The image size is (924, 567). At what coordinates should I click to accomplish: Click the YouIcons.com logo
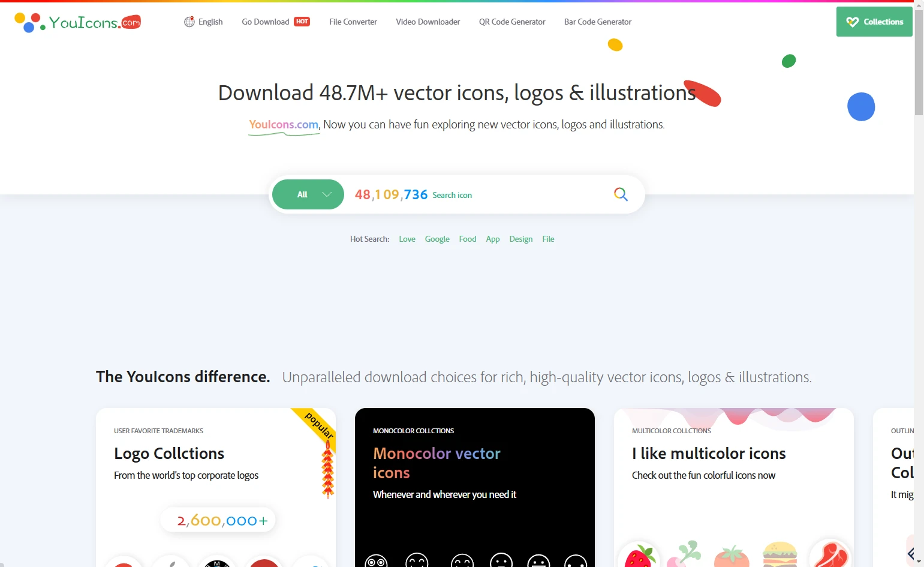[x=77, y=22]
